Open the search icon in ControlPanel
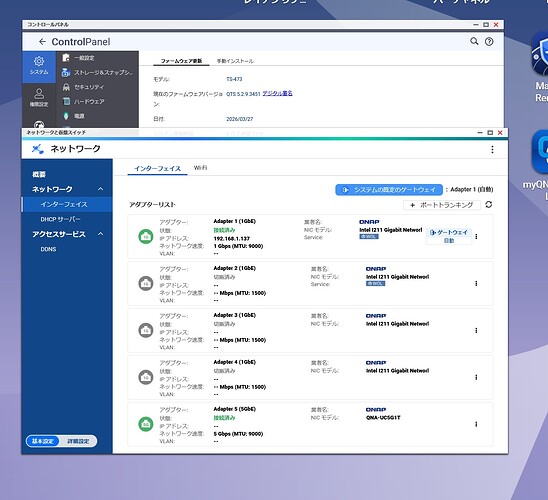Image resolution: width=548 pixels, height=500 pixels. (x=474, y=41)
